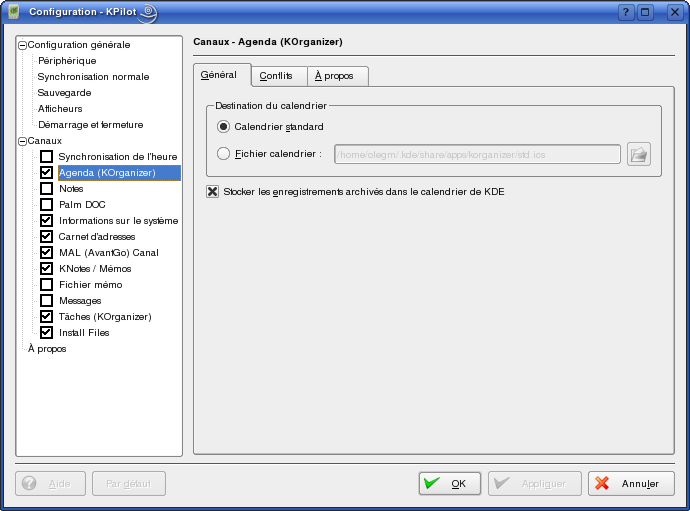Uncheck the Agenda (KOrganizer) conduit checkbox

tap(47, 173)
